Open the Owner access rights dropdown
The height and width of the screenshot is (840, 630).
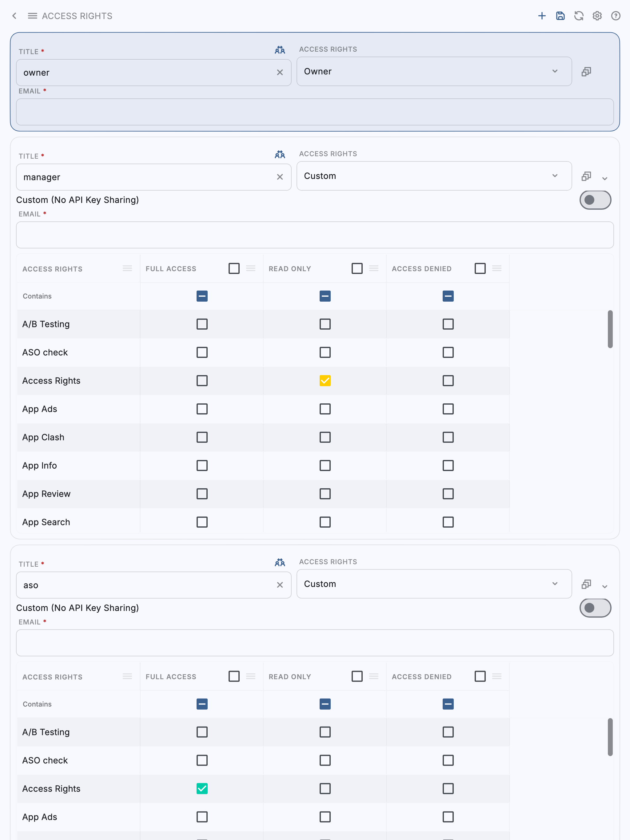pos(433,72)
